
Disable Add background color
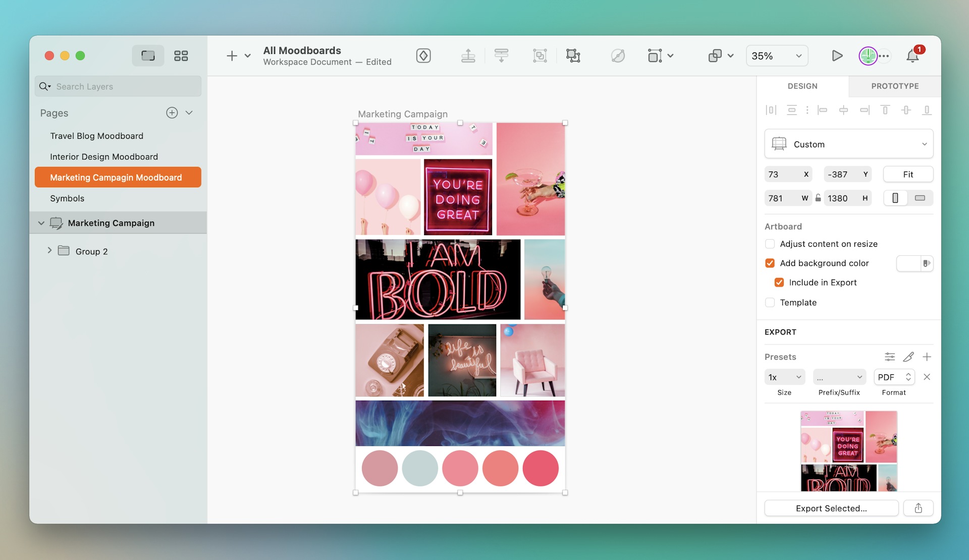(770, 263)
